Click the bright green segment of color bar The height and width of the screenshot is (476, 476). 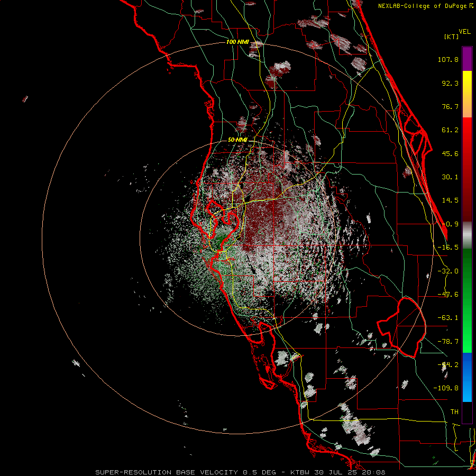pyautogui.click(x=467, y=300)
